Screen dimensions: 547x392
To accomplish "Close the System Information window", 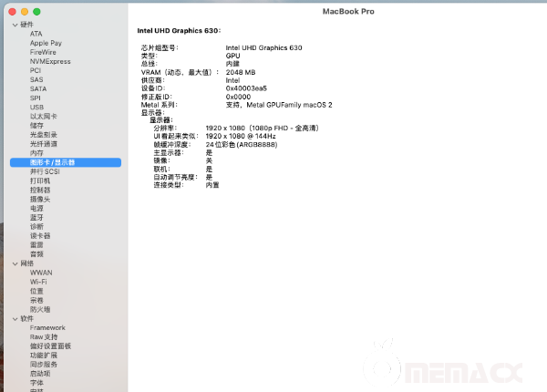I will (16, 11).
